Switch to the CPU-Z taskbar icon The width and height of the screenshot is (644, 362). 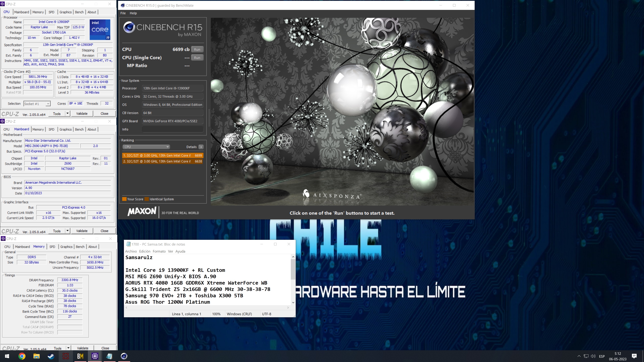95,356
